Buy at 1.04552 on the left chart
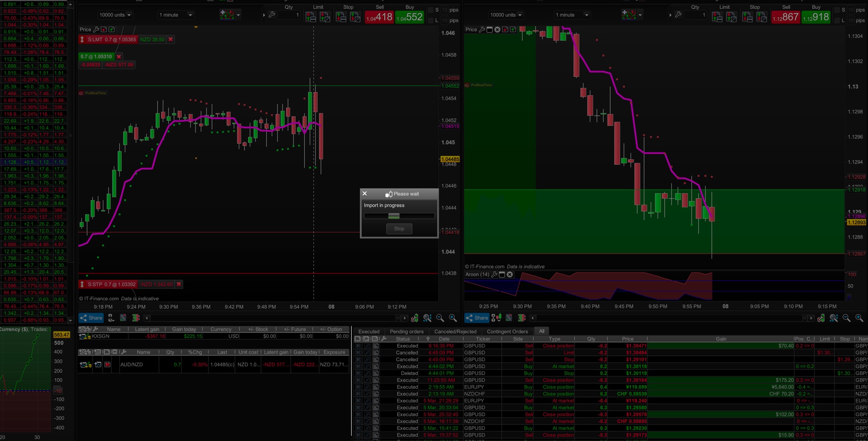Screen dimensions: 868x441 pos(409,17)
